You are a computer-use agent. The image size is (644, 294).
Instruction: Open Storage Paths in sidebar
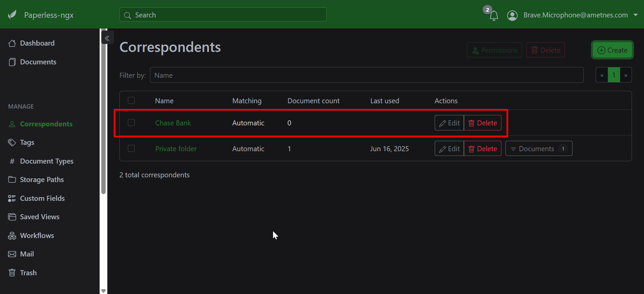[x=42, y=180]
